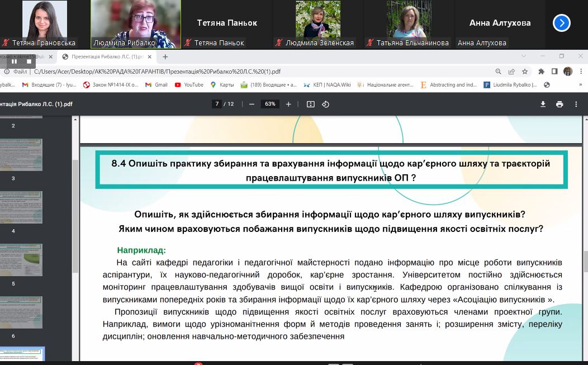Screen dimensions: 588x365
Task: Open the Chrome profile avatar
Action: [568, 72]
